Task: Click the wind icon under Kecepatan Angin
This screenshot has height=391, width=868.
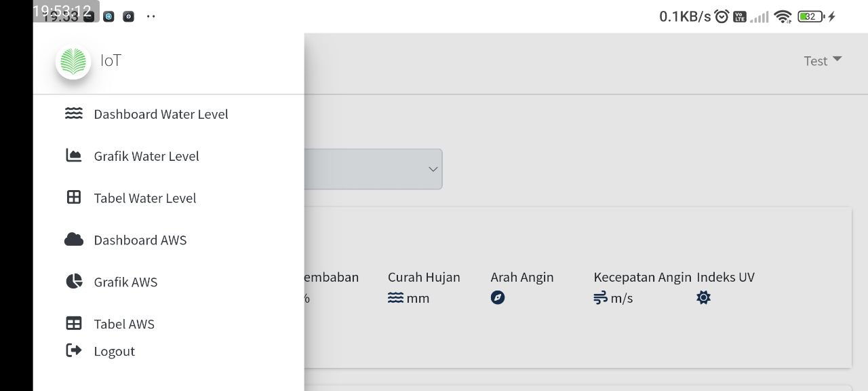Action: pyautogui.click(x=600, y=298)
